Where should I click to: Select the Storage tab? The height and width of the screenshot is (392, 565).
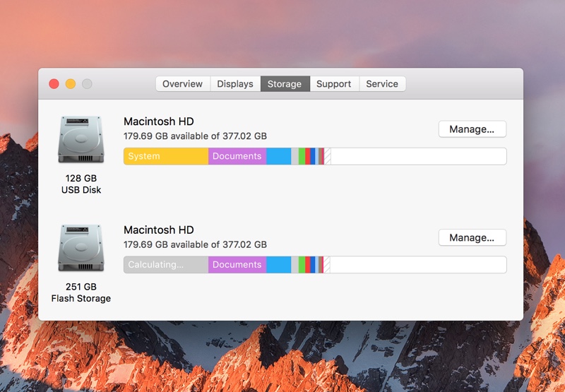pyautogui.click(x=285, y=84)
